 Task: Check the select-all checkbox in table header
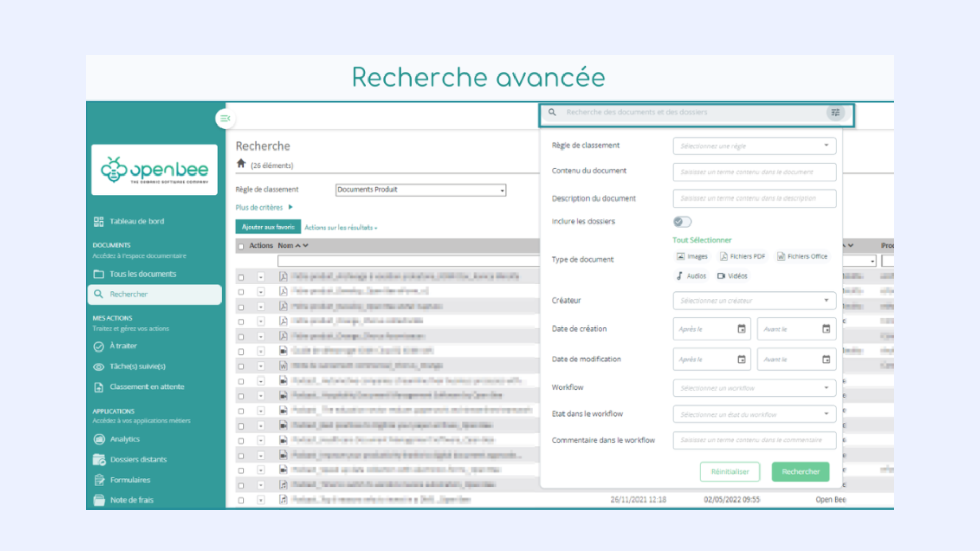(x=241, y=246)
